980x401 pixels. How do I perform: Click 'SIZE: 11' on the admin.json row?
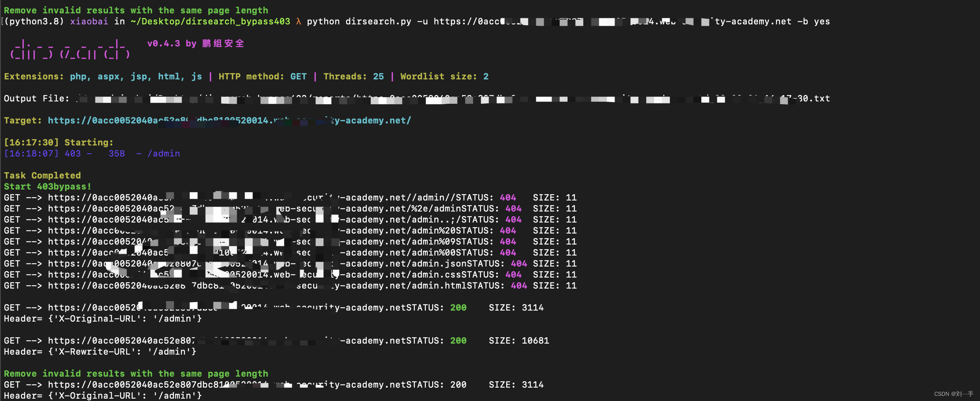(x=555, y=264)
